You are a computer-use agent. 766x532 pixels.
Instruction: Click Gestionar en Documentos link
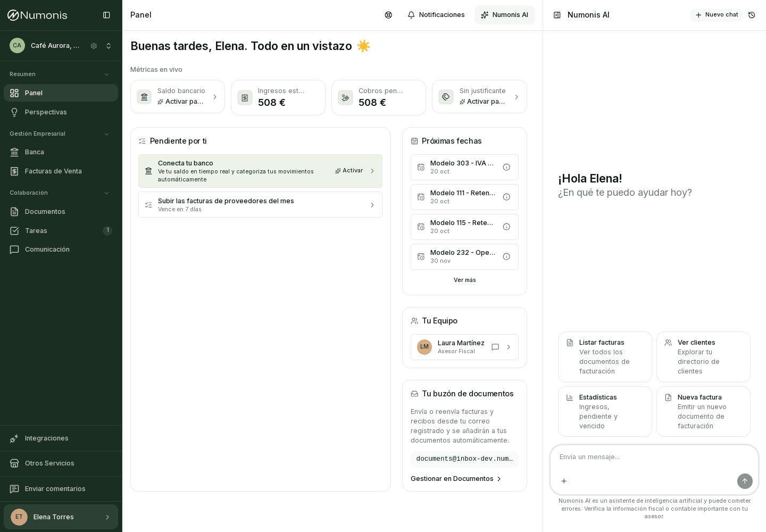click(x=456, y=479)
